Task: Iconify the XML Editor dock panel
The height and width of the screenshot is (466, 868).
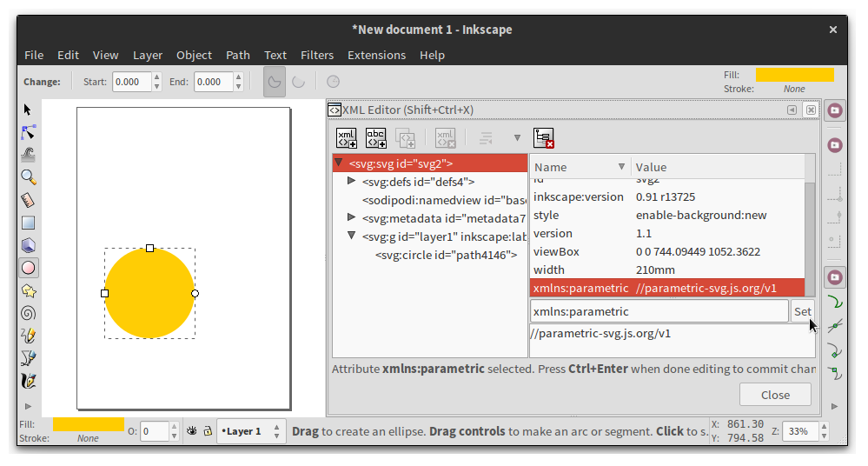Action: point(792,110)
